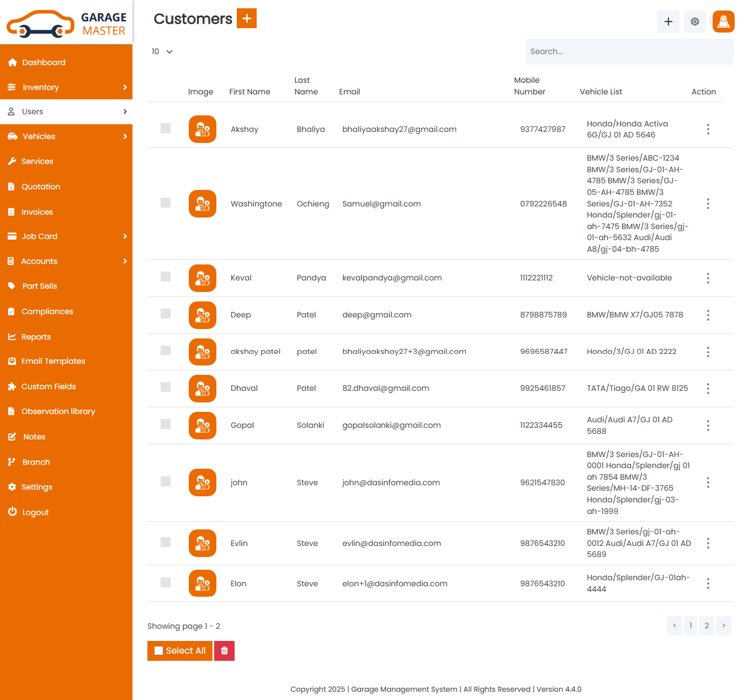Focus the customer search field
The image size is (754, 700).
(x=629, y=51)
